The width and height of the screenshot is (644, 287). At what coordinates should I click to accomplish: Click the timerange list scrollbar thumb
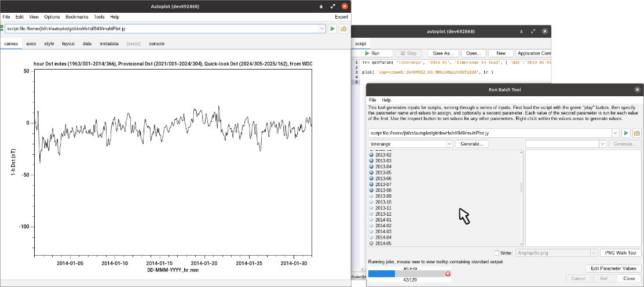click(522, 187)
